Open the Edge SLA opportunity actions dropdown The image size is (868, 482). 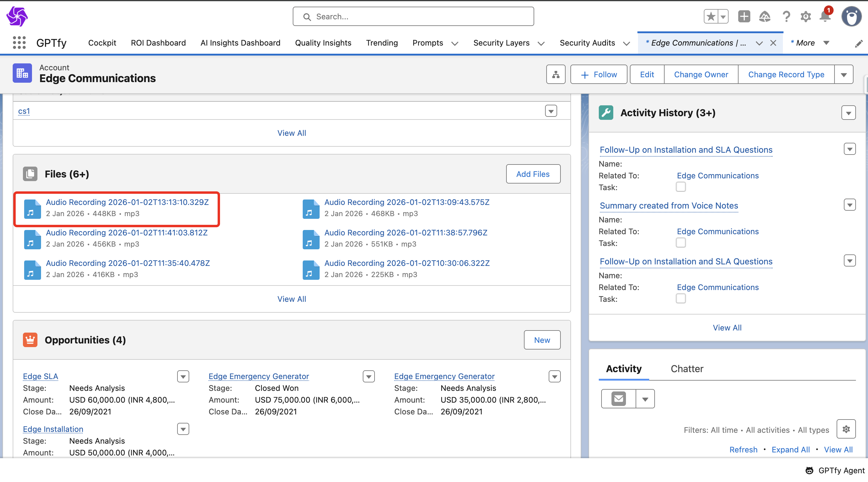pyautogui.click(x=183, y=376)
